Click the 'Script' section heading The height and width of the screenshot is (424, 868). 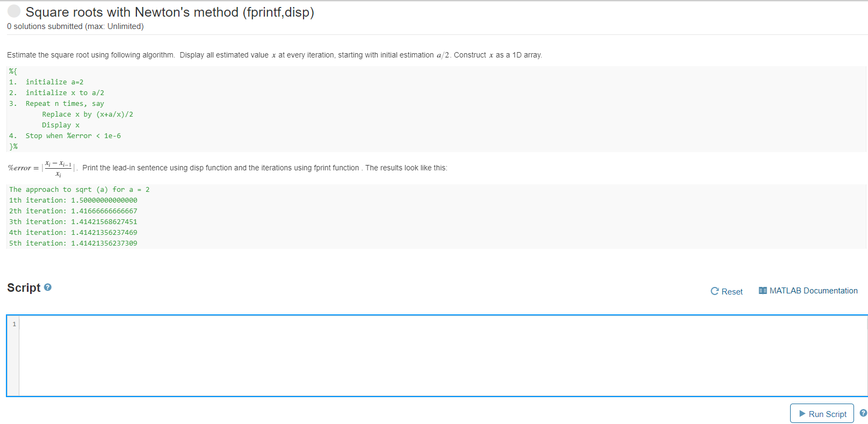pos(24,288)
